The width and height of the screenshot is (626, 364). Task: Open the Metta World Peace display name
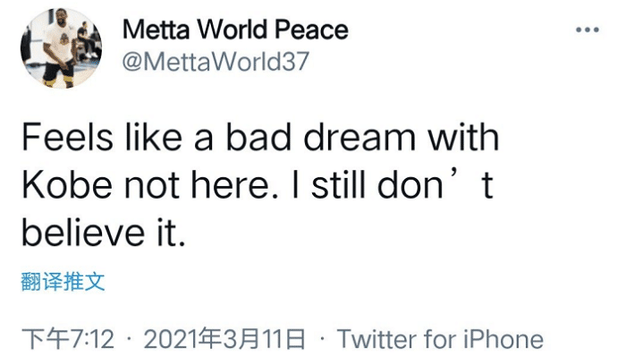point(234,30)
